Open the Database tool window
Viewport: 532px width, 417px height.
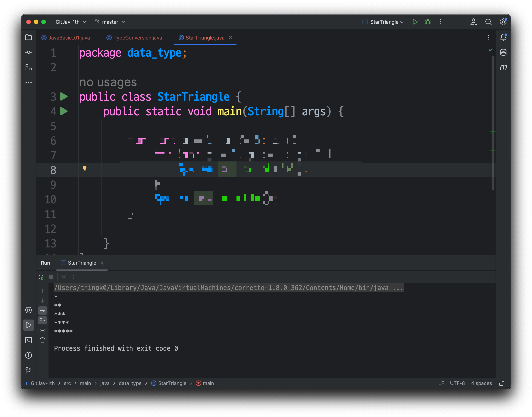pos(503,52)
